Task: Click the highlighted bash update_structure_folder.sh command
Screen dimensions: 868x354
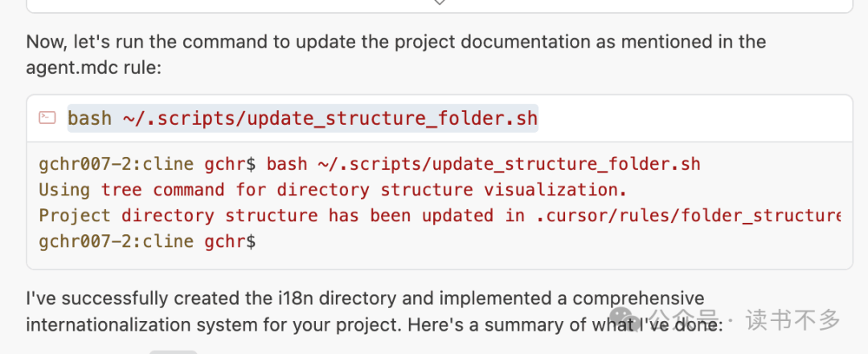Action: point(302,119)
